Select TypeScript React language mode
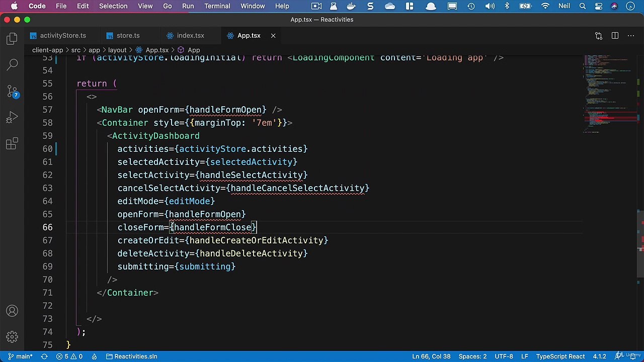This screenshot has height=362, width=644. 560,356
